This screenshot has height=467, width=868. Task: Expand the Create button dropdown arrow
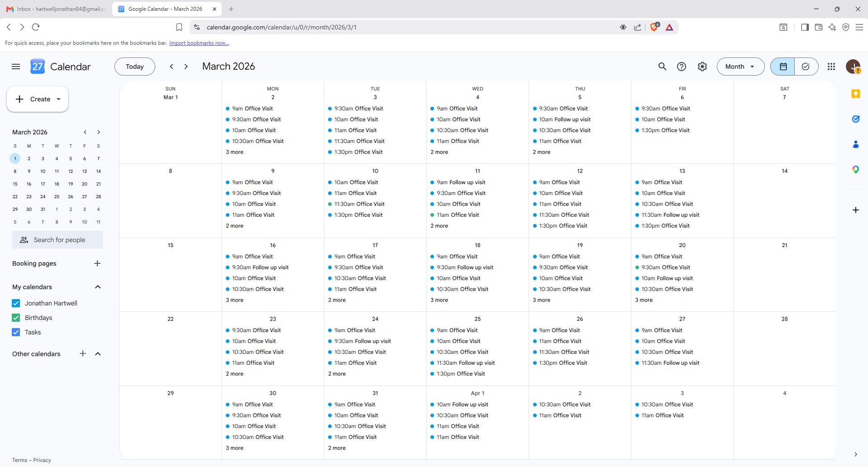click(x=59, y=99)
